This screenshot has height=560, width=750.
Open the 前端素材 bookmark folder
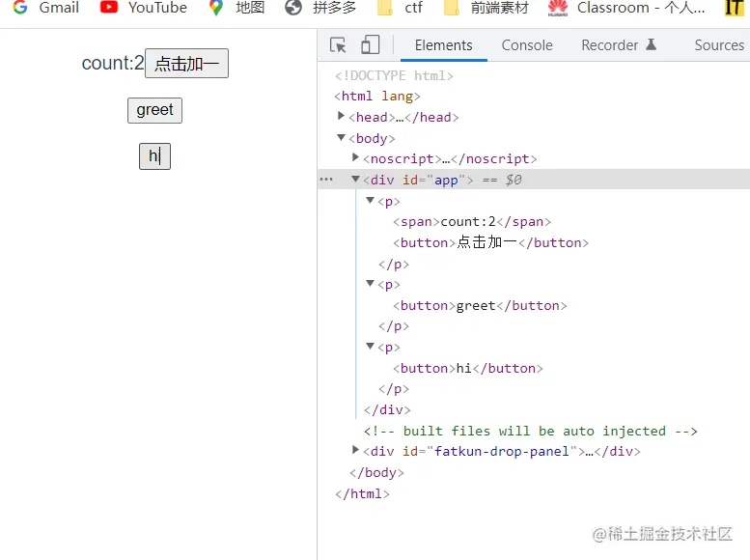[x=486, y=8]
